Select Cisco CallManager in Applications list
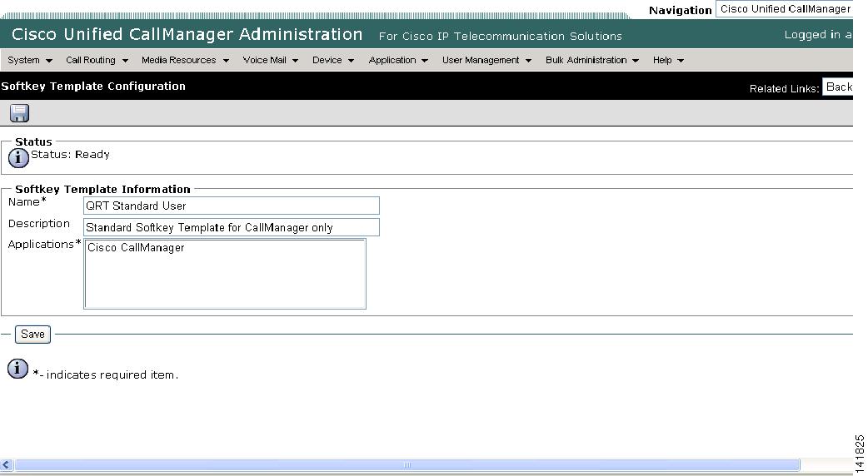The image size is (868, 476). pos(136,248)
